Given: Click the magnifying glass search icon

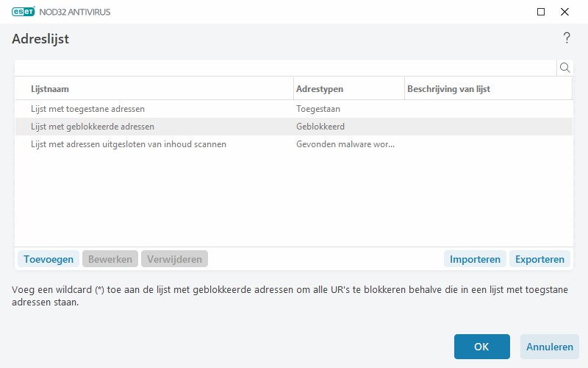Looking at the screenshot, I should click(x=565, y=68).
